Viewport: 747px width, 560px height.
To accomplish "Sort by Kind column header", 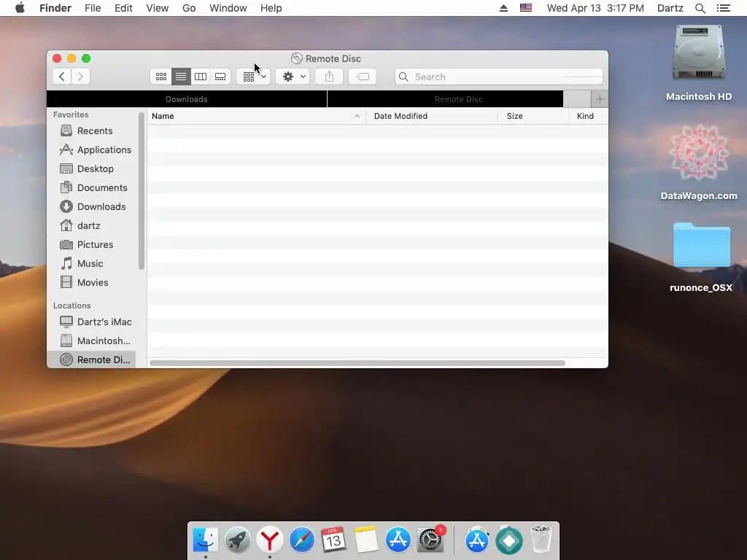I will coord(589,116).
